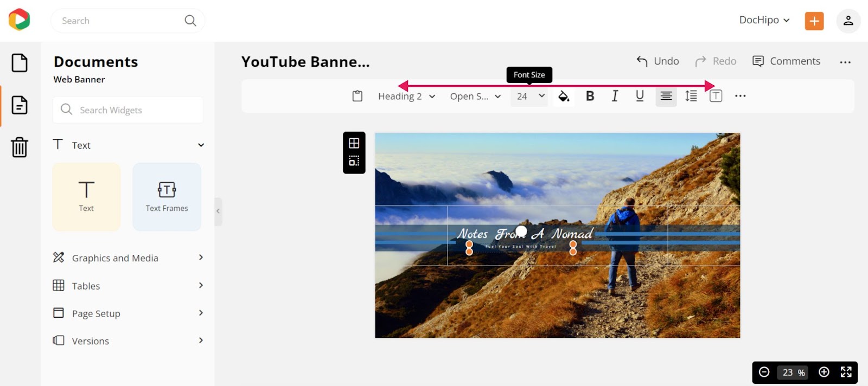This screenshot has width=868, height=386.
Task: Click the YouTube Banner document title
Action: (305, 62)
